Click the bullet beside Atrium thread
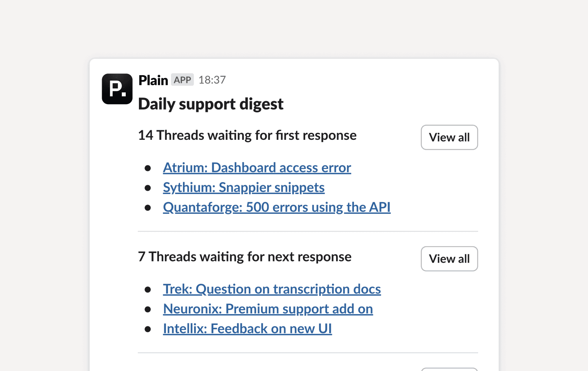 click(148, 168)
